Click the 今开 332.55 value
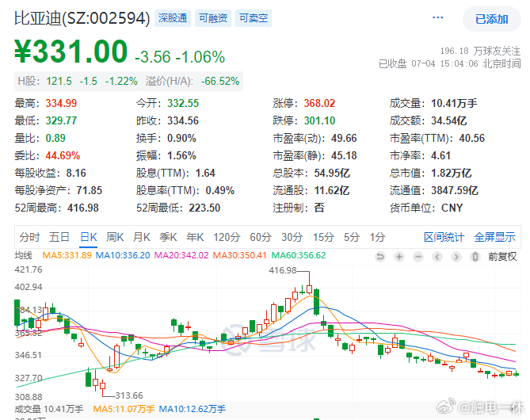Viewport: 530px width, 420px height. pos(183,103)
